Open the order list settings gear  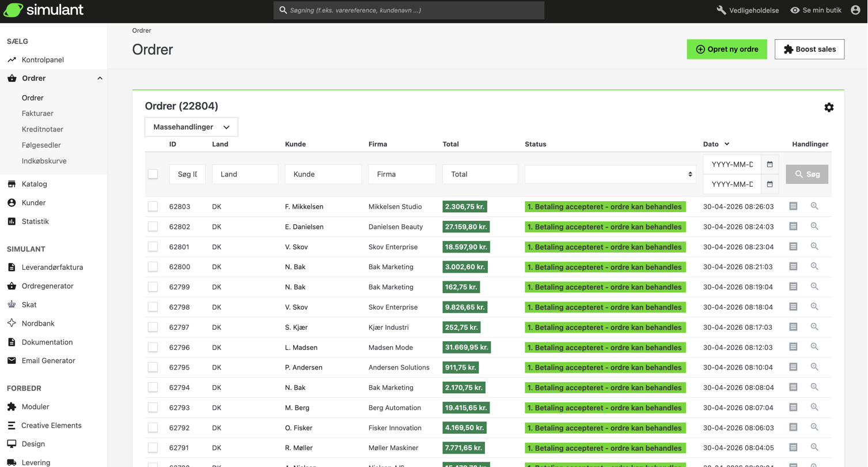pyautogui.click(x=829, y=107)
